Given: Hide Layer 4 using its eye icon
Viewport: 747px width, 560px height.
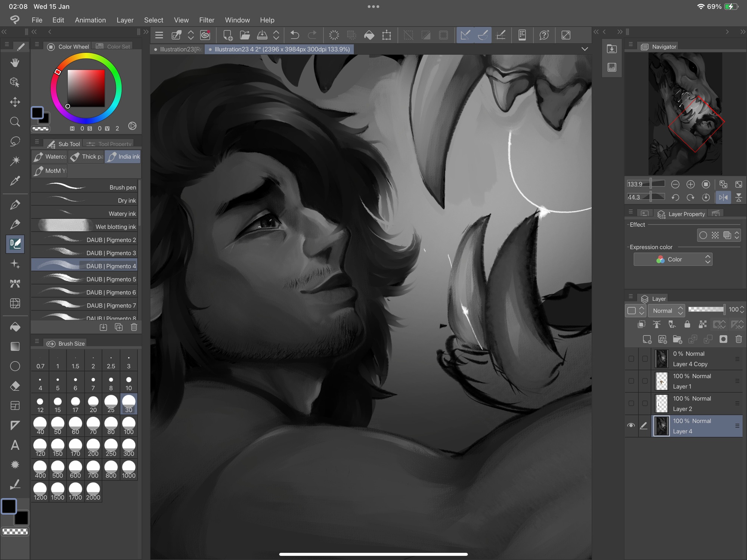Looking at the screenshot, I should pos(631,426).
